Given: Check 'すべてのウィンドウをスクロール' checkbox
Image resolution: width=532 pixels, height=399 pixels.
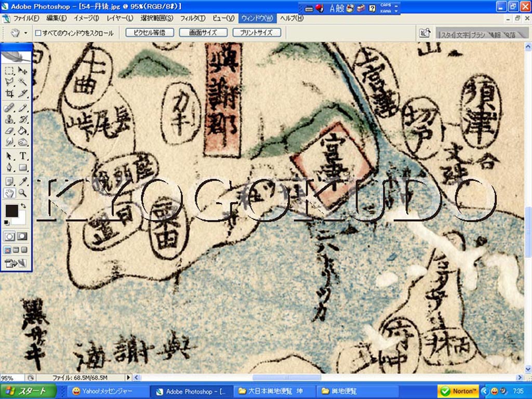Looking at the screenshot, I should coord(38,33).
